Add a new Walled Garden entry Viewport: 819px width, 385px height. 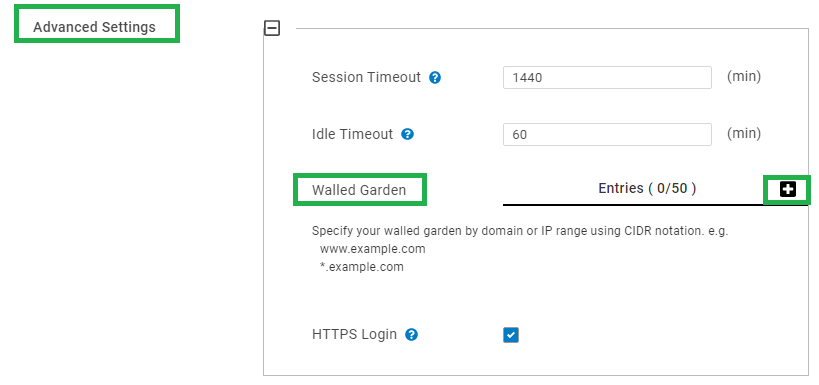coord(788,190)
